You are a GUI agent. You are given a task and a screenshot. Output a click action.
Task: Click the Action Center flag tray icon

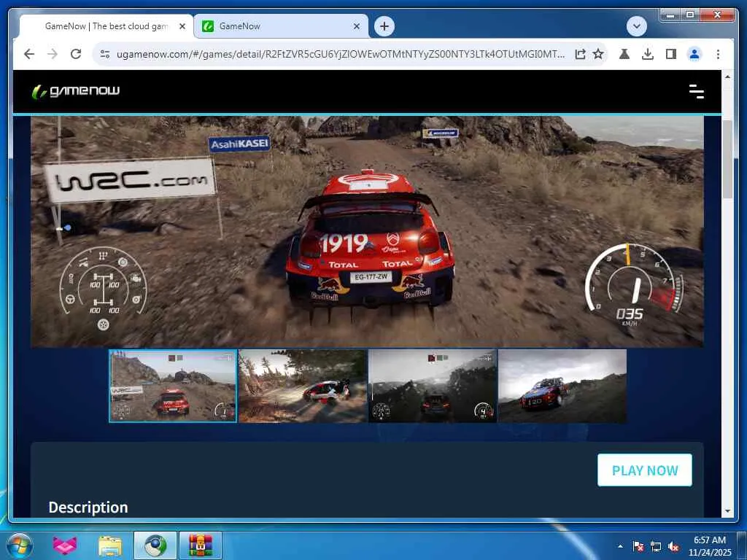tap(638, 546)
